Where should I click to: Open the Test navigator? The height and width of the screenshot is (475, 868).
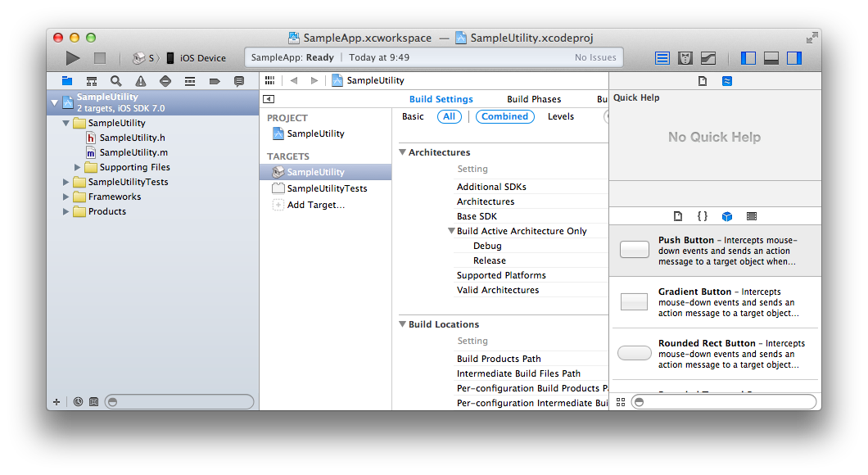[x=165, y=81]
